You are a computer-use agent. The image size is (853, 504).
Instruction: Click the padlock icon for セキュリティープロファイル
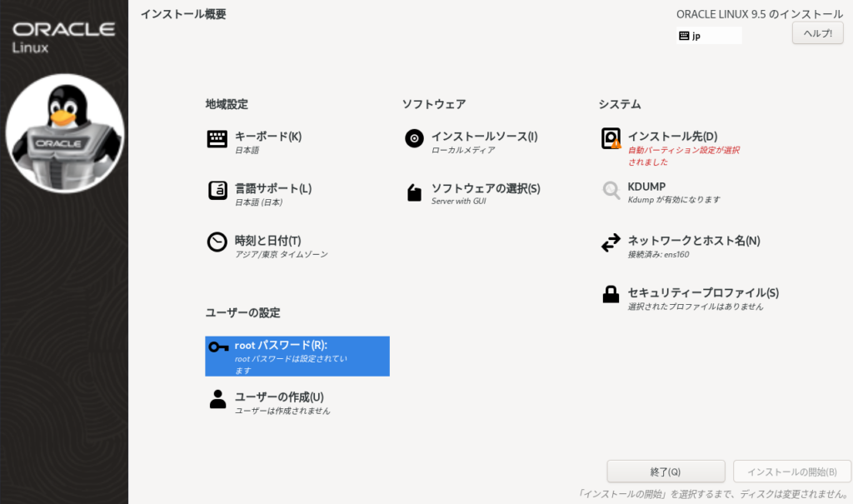611,294
